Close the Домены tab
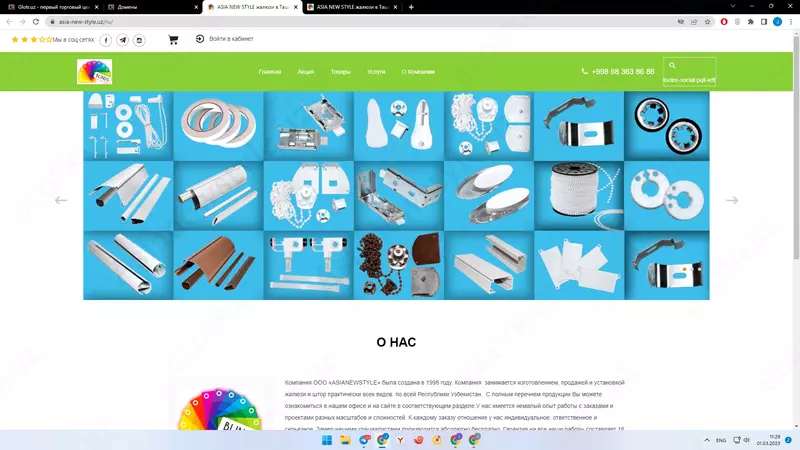The height and width of the screenshot is (450, 800). [195, 7]
